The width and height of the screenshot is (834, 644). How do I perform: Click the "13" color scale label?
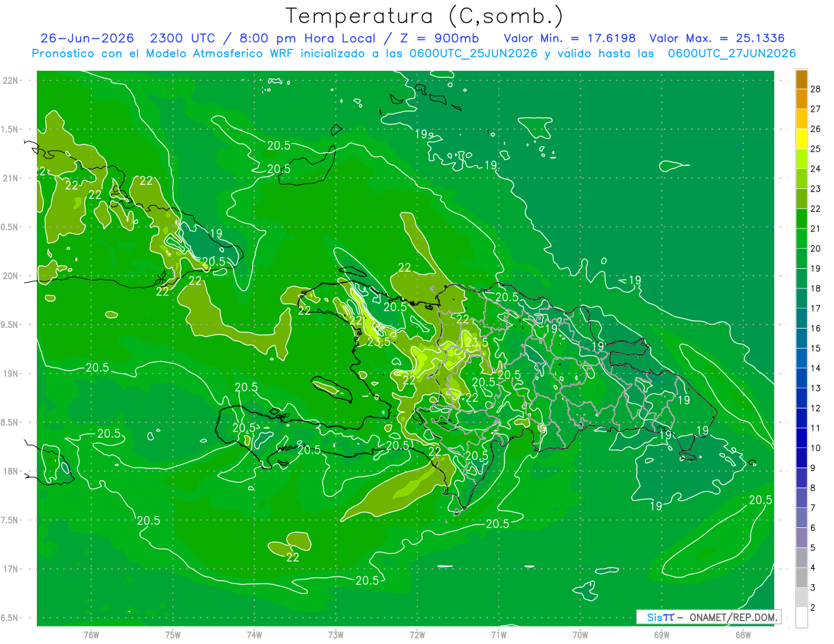click(x=816, y=388)
